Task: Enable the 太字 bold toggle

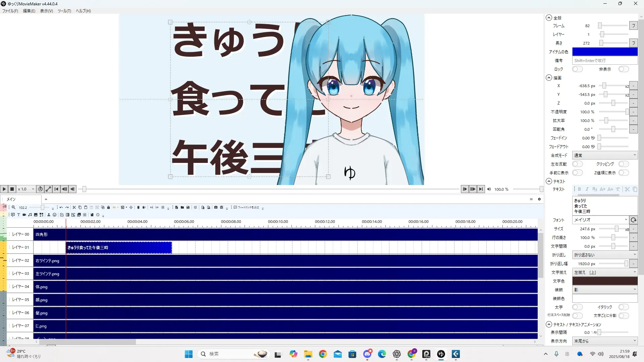Action: point(577,307)
